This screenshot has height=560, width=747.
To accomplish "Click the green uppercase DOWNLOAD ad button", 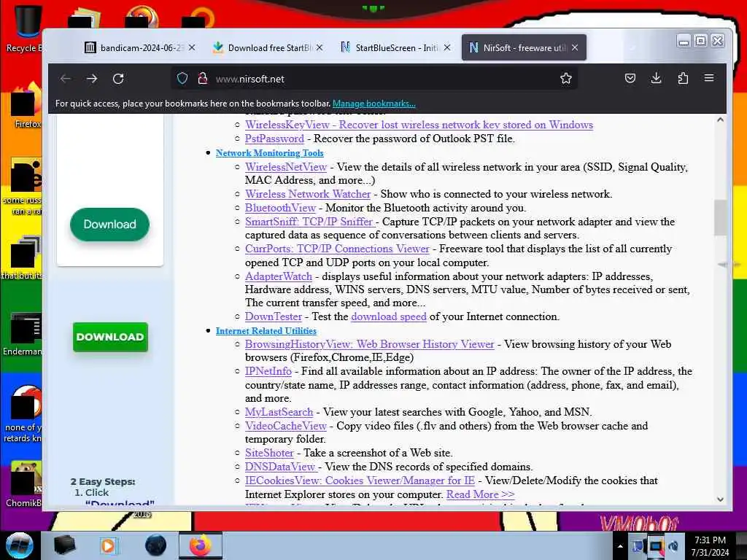I will pos(110,337).
